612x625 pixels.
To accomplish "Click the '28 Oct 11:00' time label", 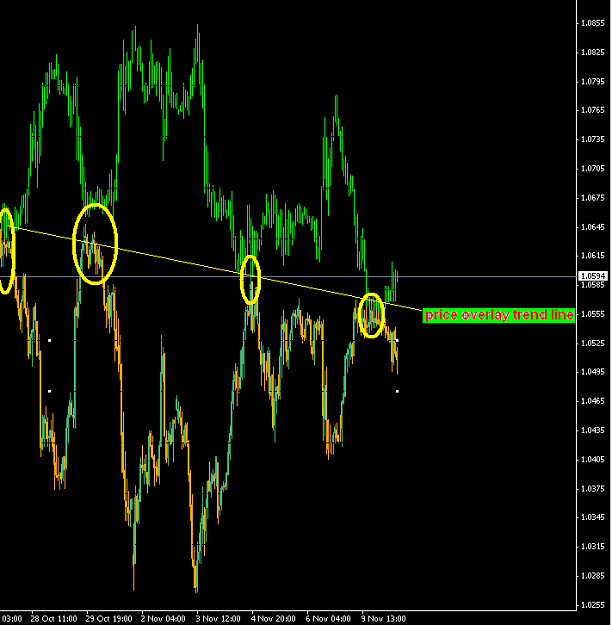I will (x=54, y=619).
